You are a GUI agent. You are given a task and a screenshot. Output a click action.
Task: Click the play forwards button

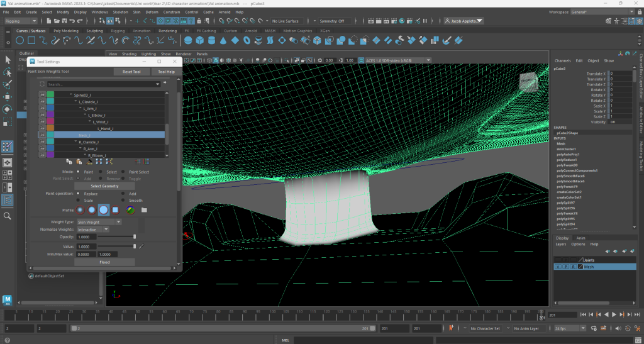(614, 314)
